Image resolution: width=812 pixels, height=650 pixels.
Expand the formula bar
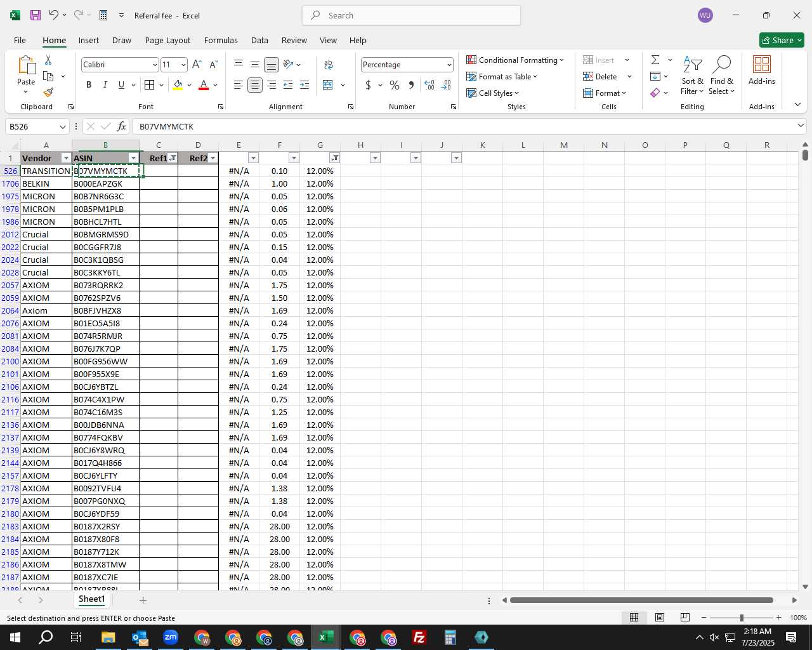point(801,126)
